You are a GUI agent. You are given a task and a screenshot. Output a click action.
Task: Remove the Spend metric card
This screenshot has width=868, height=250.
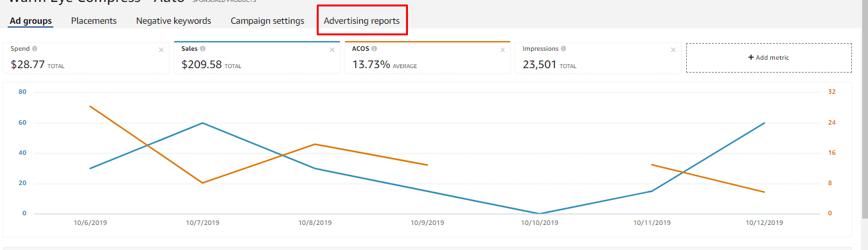[161, 49]
